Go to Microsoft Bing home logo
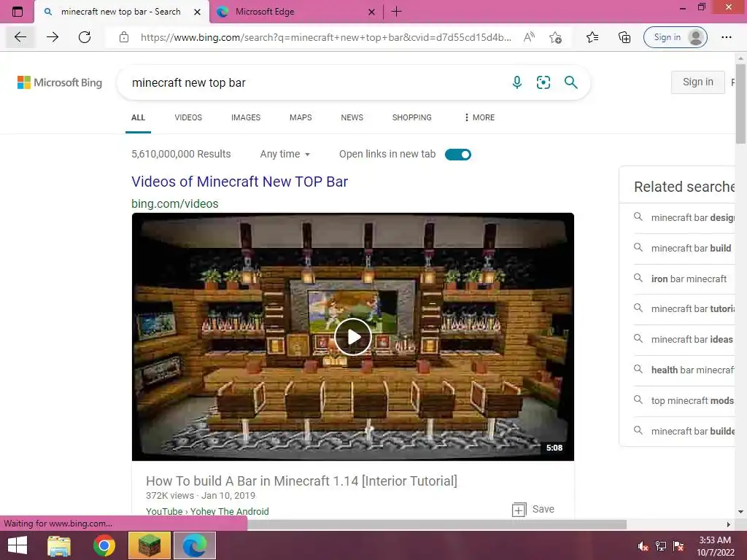This screenshot has height=560, width=747. 60,82
